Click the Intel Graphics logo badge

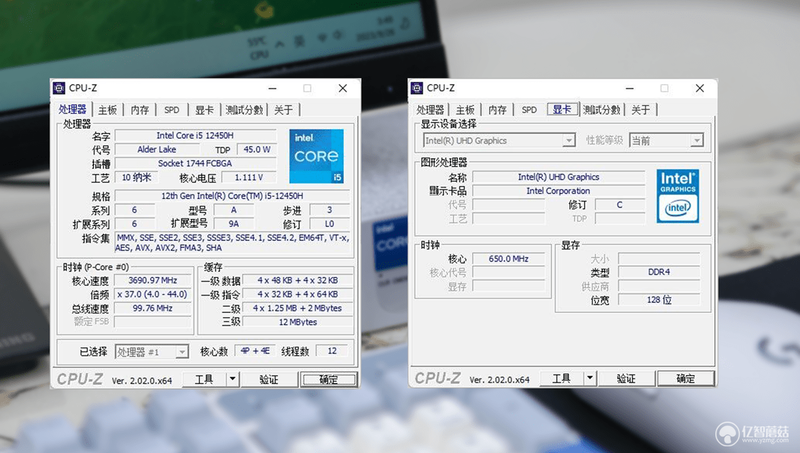point(678,196)
